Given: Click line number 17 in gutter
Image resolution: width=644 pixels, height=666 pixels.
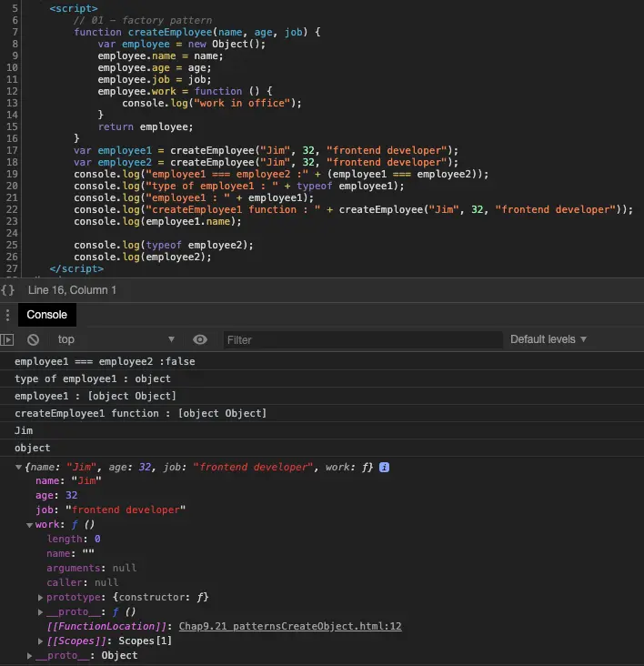Looking at the screenshot, I should 12,150.
